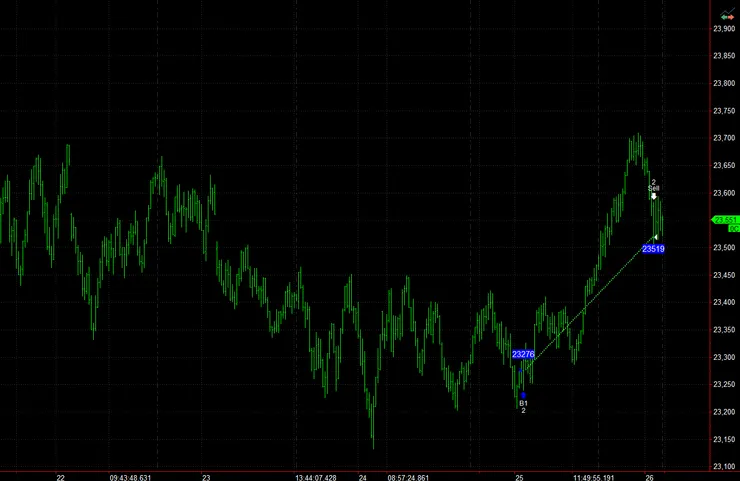Click the 23,500 price axis label

coord(724,248)
